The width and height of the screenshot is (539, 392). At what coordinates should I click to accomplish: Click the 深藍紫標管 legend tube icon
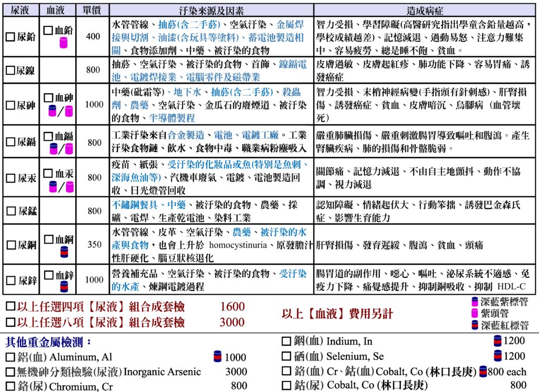click(x=475, y=301)
